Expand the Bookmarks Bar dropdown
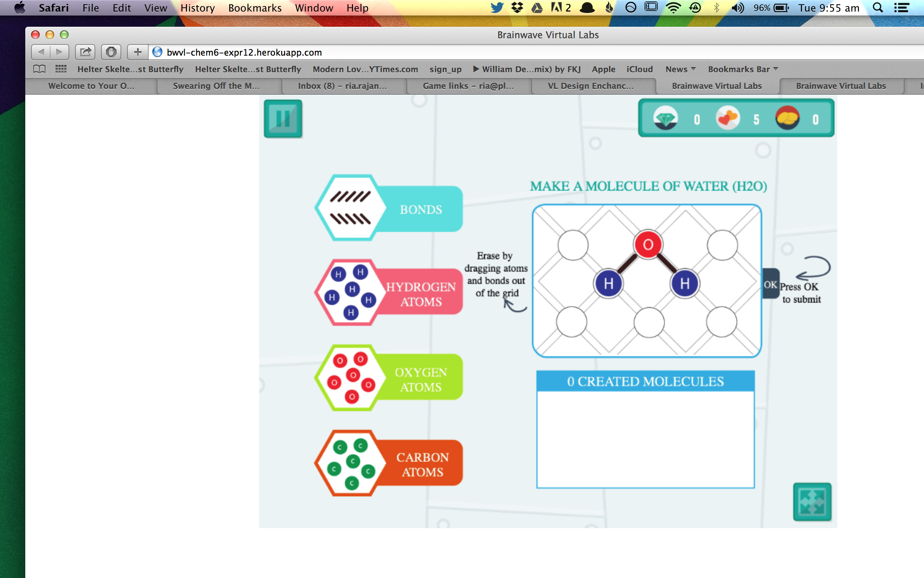Viewport: 924px width, 578px height. (743, 69)
